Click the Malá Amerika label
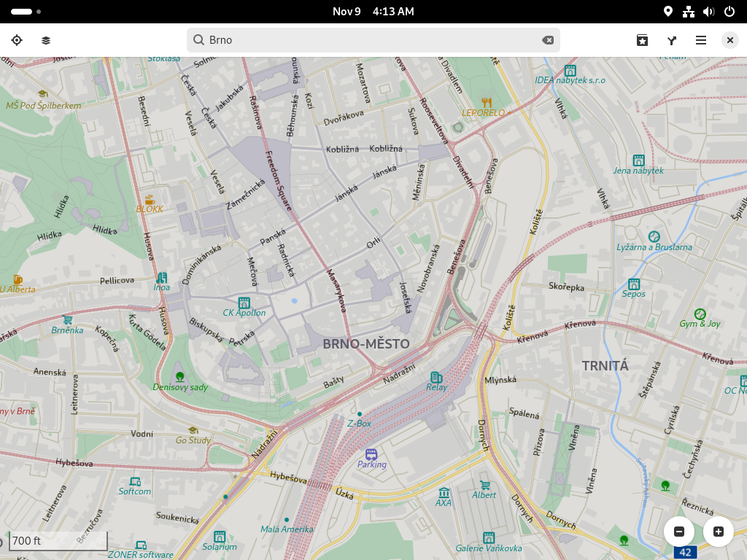Image resolution: width=747 pixels, height=560 pixels. point(287,529)
